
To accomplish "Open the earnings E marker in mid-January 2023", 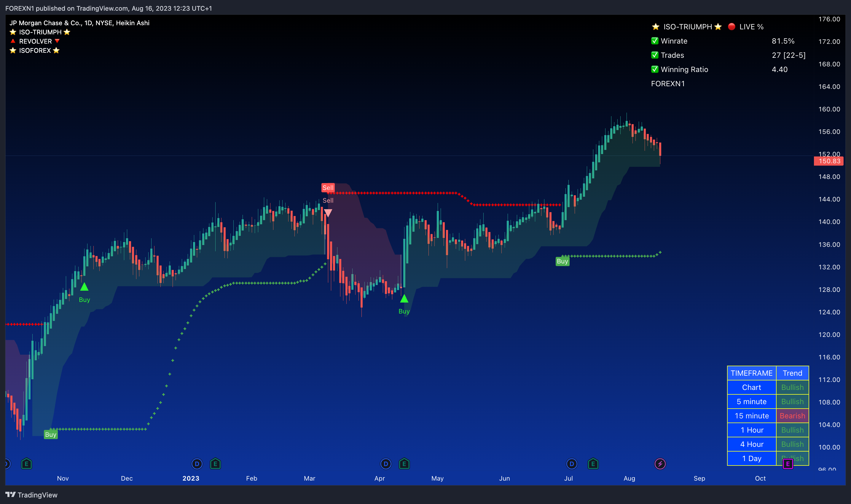I will click(x=216, y=464).
